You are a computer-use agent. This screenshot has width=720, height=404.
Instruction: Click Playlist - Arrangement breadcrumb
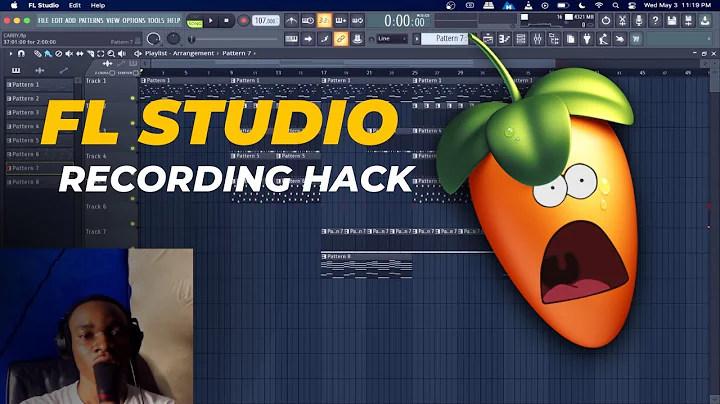[180, 53]
